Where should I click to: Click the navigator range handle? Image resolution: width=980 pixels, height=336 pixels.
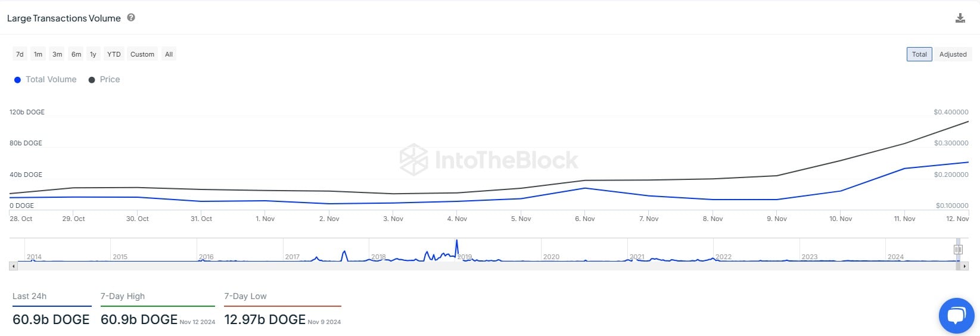click(x=958, y=250)
